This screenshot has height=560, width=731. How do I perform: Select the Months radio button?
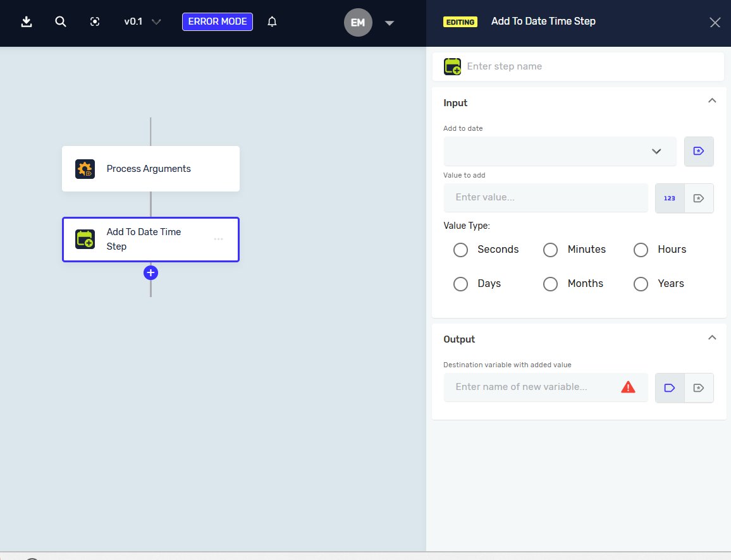pyautogui.click(x=551, y=284)
